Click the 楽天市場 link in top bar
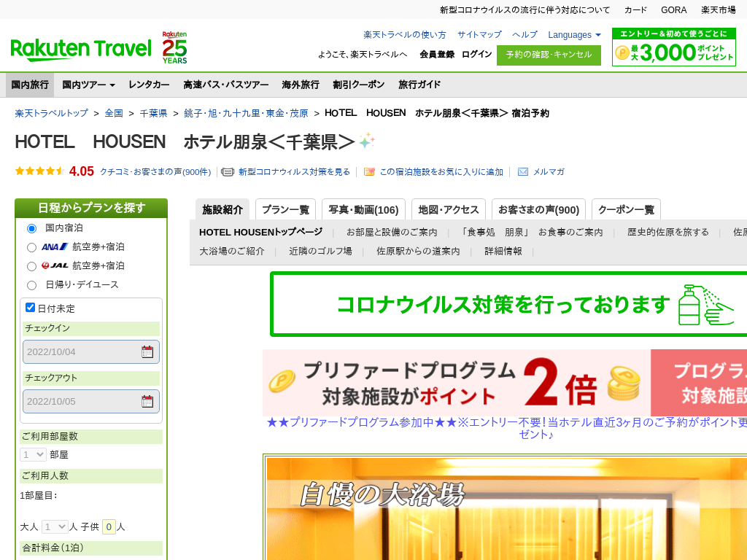This screenshot has height=560, width=747. [x=719, y=10]
